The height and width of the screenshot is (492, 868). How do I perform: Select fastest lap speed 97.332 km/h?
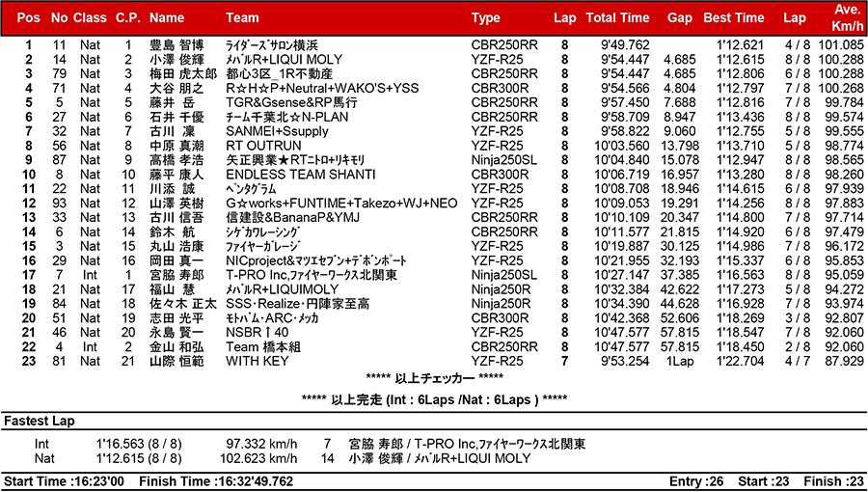261,444
